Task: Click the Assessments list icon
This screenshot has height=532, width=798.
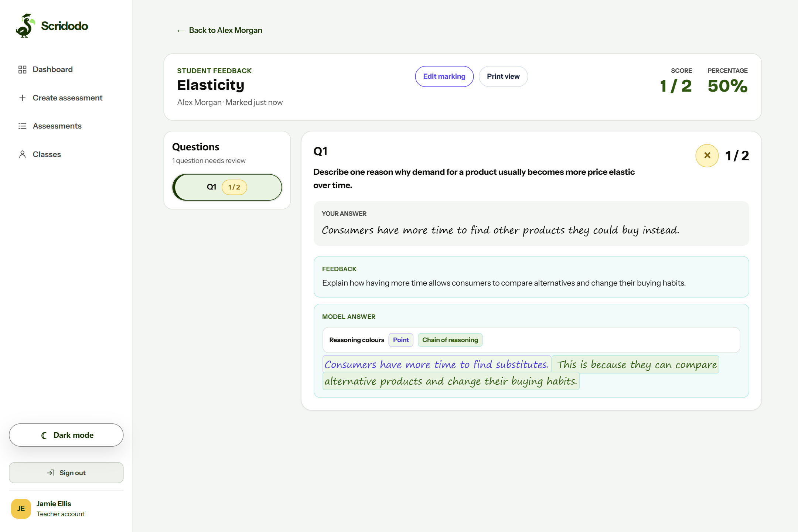Action: point(23,126)
